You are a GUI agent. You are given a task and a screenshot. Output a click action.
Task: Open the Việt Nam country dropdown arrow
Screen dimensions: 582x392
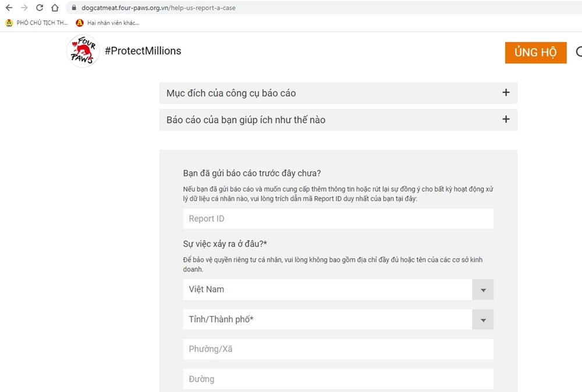tap(483, 290)
